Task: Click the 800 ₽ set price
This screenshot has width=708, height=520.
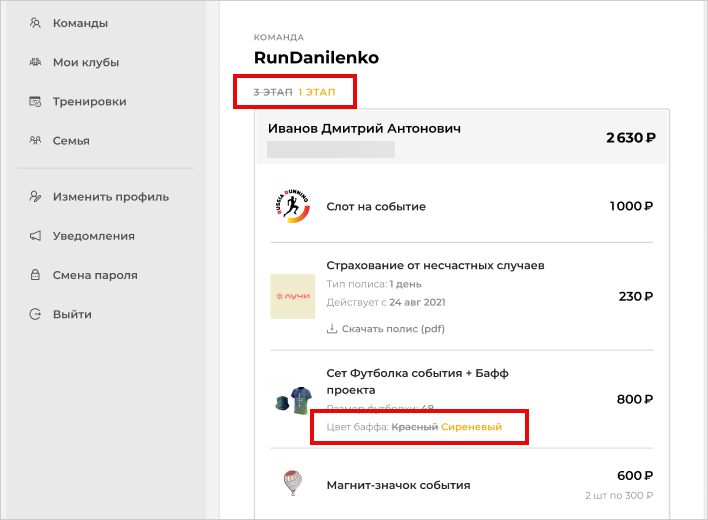Action: (635, 399)
